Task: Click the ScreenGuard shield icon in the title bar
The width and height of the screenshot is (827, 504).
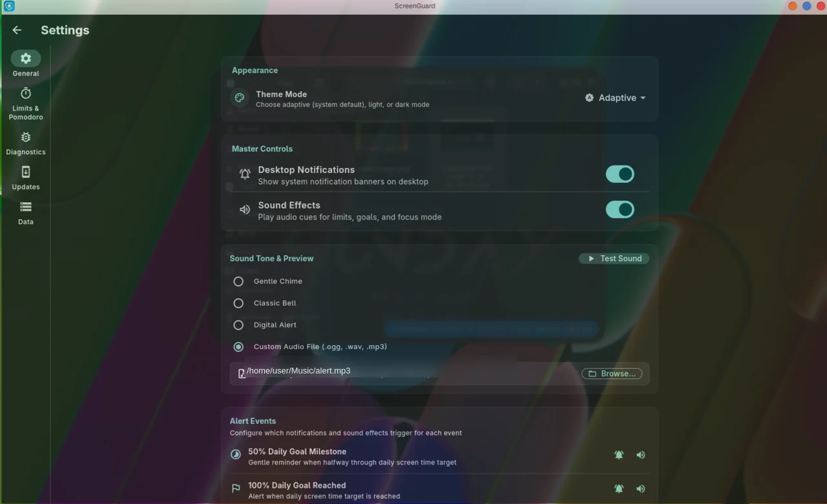Action: (9, 6)
